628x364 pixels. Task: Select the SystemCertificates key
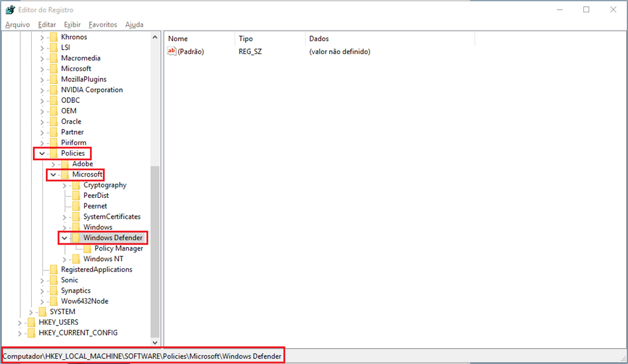tap(112, 217)
